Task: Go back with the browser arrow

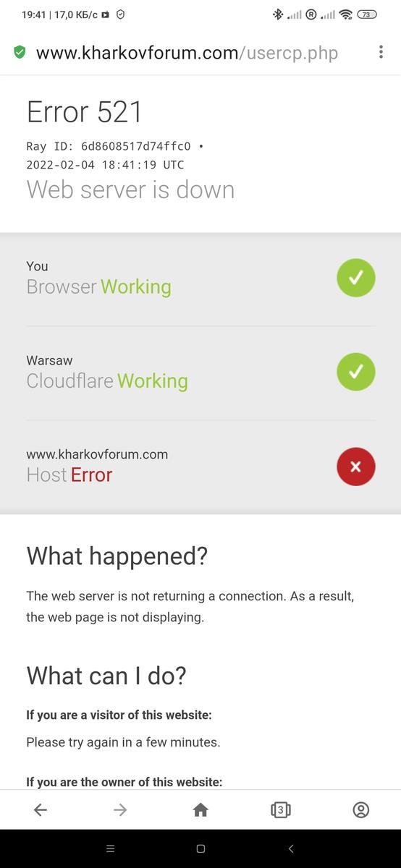Action: point(41,810)
